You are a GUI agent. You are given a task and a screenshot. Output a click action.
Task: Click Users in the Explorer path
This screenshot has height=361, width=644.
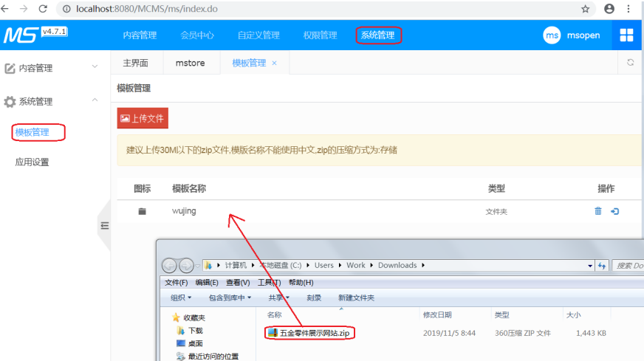[324, 265]
